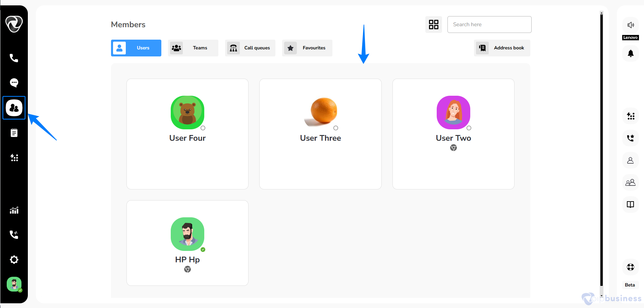Open the phone dialer in left sidebar
Viewport: 644px width, 308px height.
click(14, 58)
